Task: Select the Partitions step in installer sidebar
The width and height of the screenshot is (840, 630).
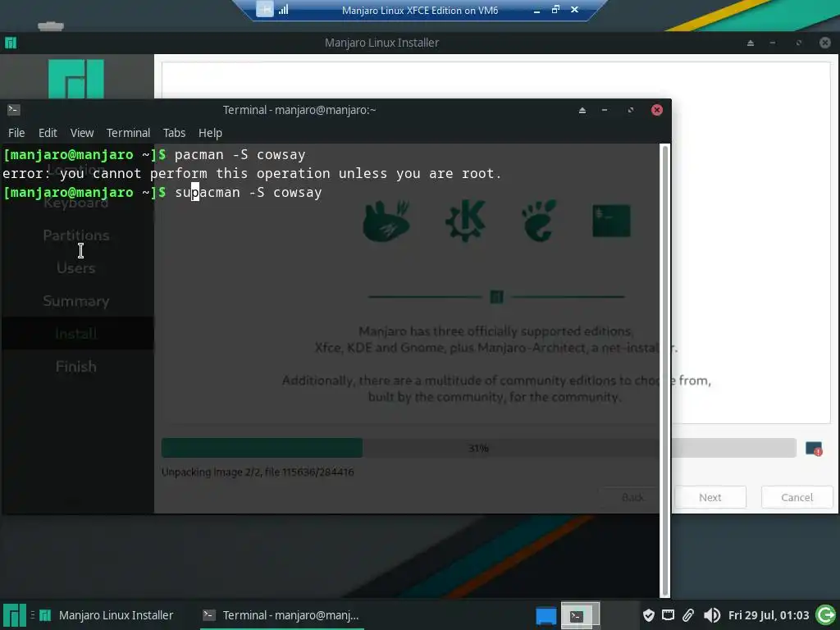Action: tap(76, 235)
